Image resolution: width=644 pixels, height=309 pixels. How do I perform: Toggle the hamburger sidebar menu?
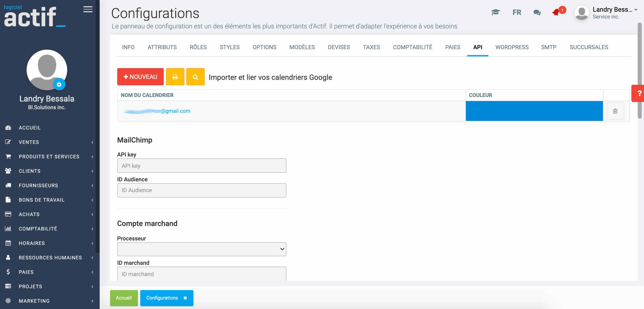tap(88, 9)
